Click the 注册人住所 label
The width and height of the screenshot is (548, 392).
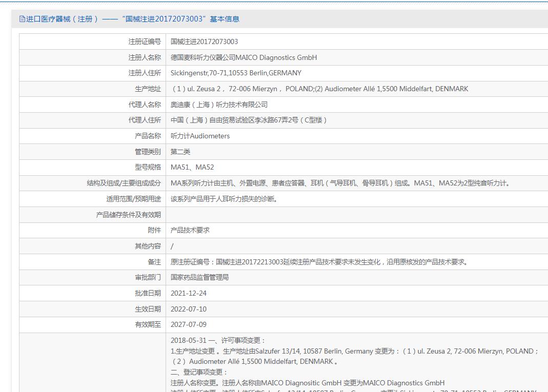(x=145, y=73)
